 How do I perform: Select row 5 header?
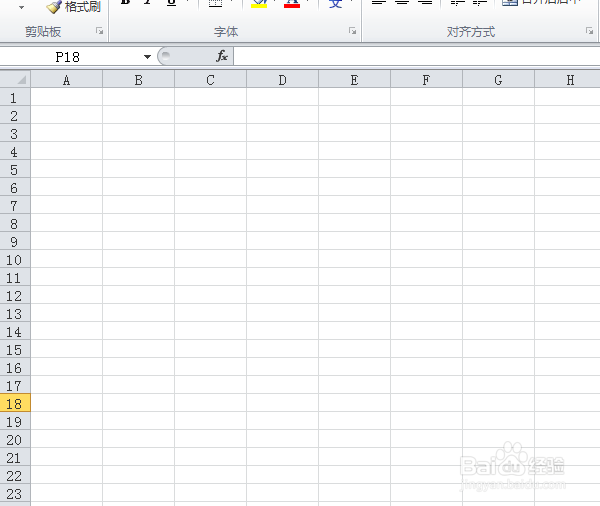(15, 169)
